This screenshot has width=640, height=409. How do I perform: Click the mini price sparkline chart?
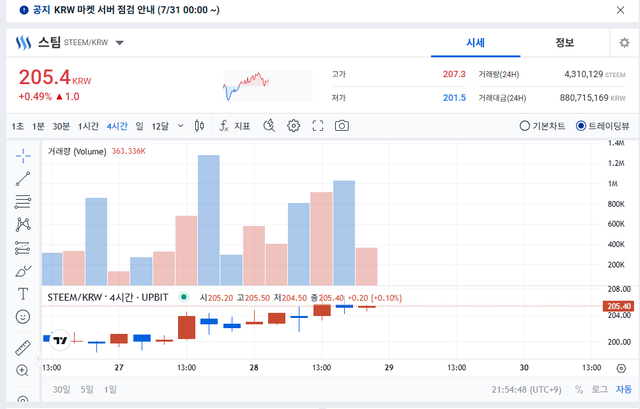(268, 86)
